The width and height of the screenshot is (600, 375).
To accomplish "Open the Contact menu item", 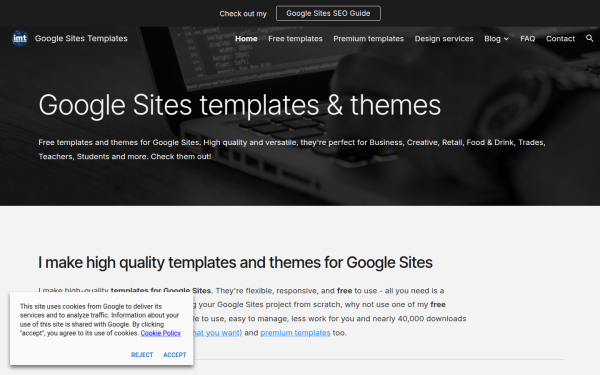I will [x=560, y=39].
